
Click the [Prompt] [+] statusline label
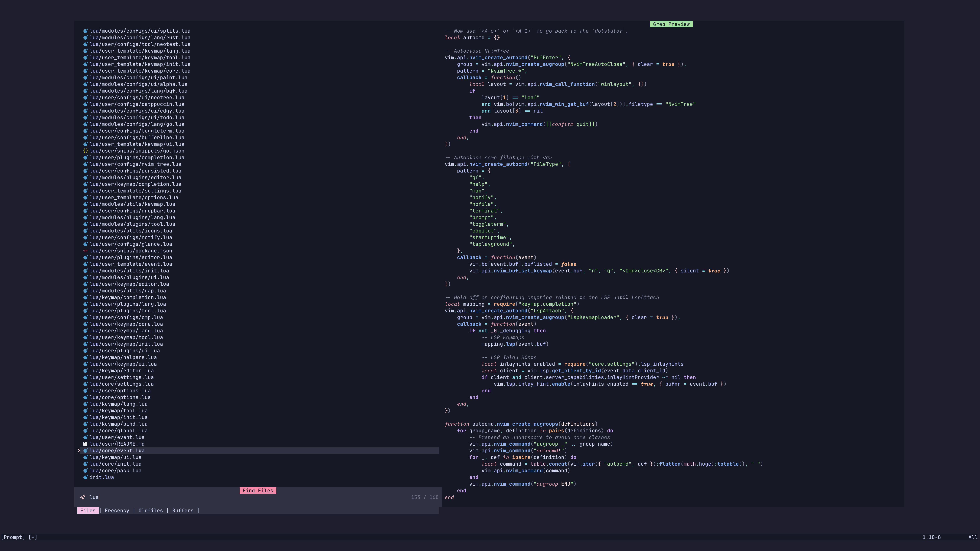[x=19, y=537]
